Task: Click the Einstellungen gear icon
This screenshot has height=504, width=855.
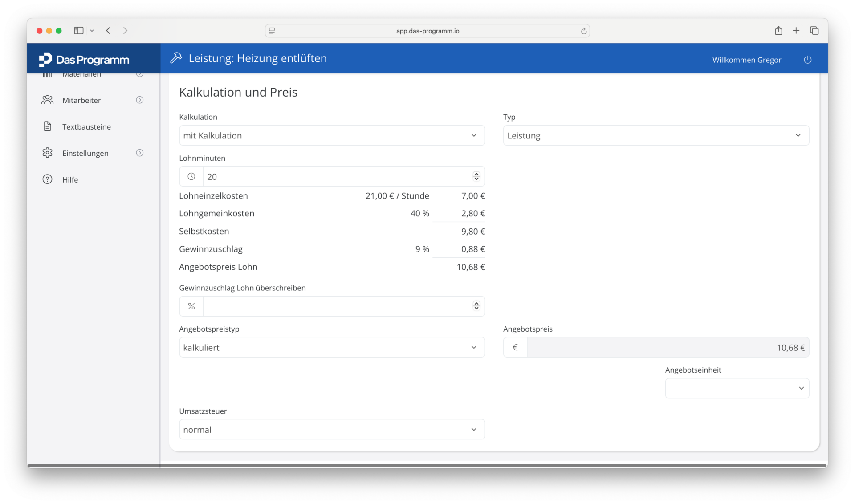Action: 48,153
